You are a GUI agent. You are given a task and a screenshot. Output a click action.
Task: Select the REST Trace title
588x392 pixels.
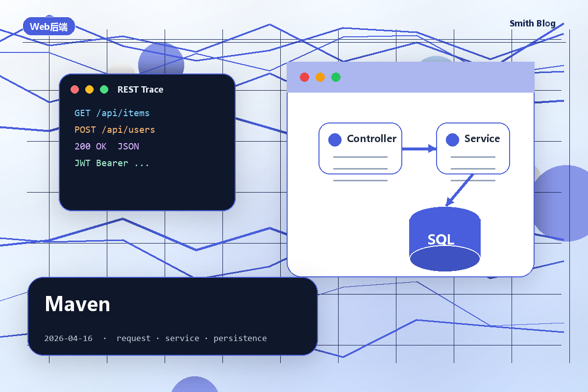pos(140,90)
